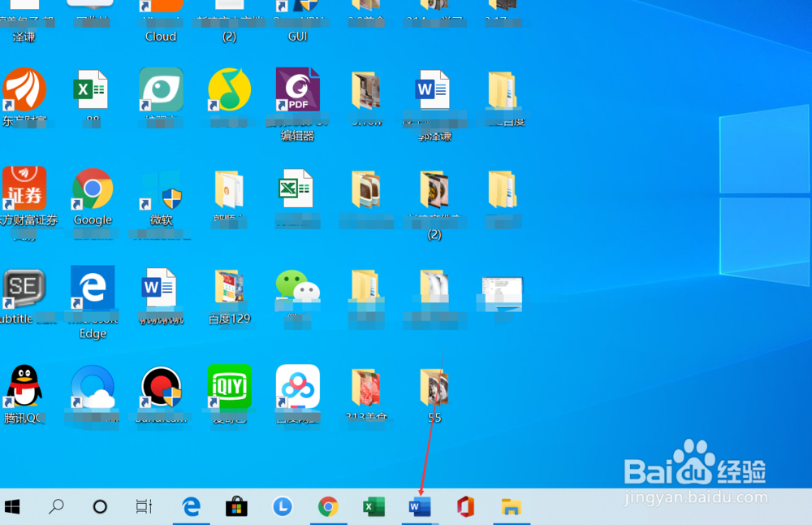This screenshot has width=812, height=525.
Task: Select the folder named 白度129
Action: [x=230, y=287]
